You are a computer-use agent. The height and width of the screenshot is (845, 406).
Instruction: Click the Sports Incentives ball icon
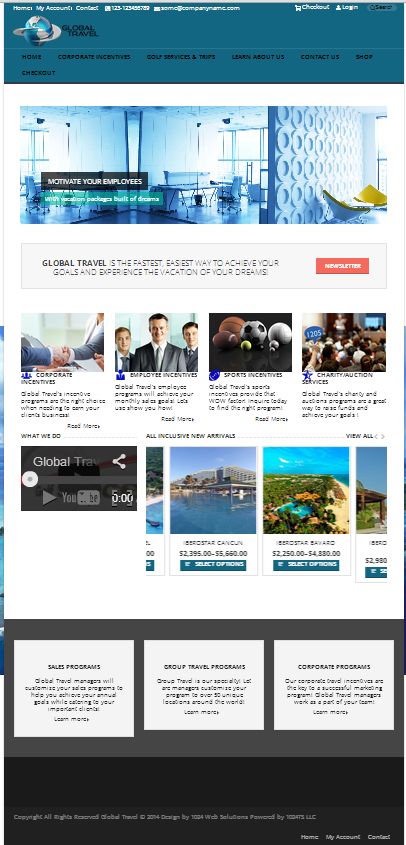[214, 375]
